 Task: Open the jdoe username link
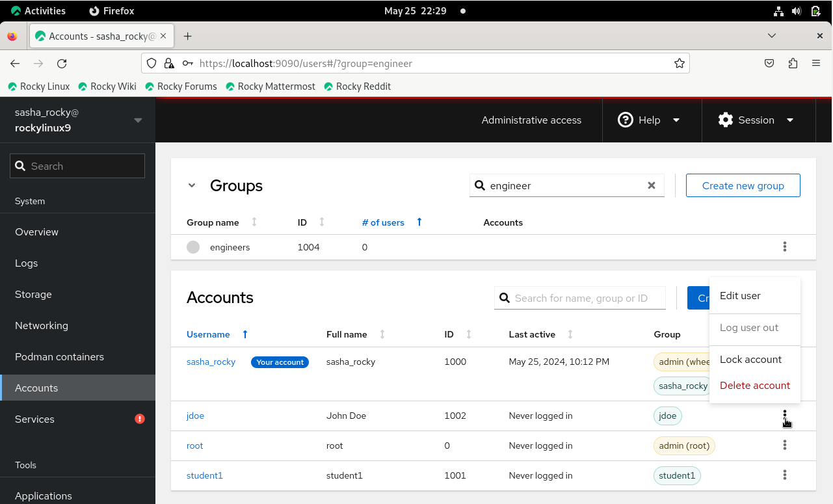[x=195, y=416]
